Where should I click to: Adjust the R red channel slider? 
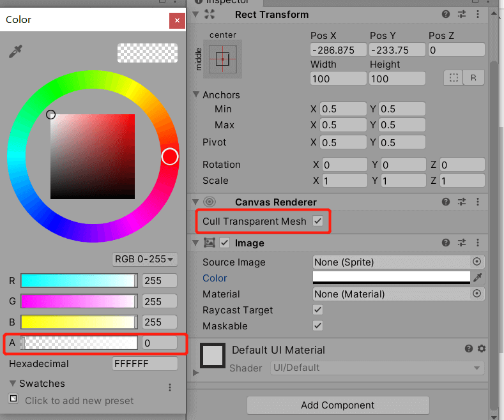point(79,281)
